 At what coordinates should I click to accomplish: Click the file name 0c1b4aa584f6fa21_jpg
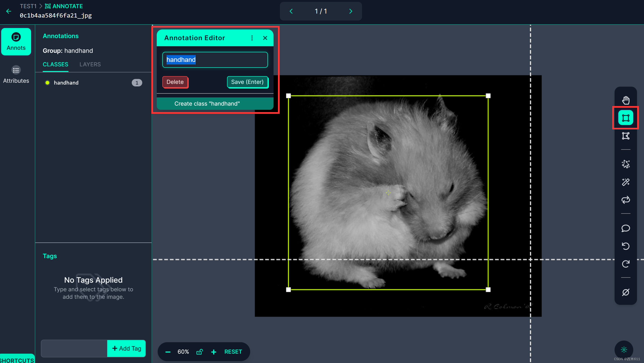pos(56,15)
